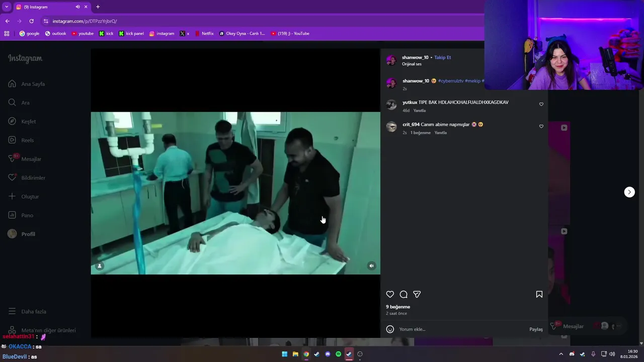Click the Instagram logo in the sidebar
This screenshot has height=362, width=644.
point(25,58)
